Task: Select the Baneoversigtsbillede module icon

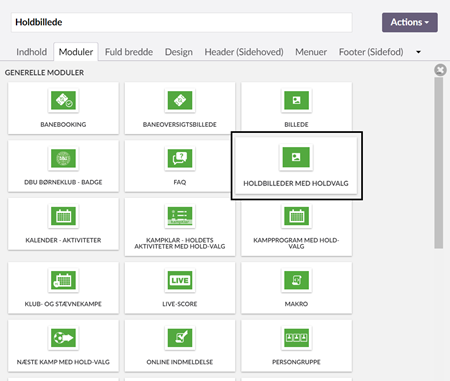Action: point(180,100)
